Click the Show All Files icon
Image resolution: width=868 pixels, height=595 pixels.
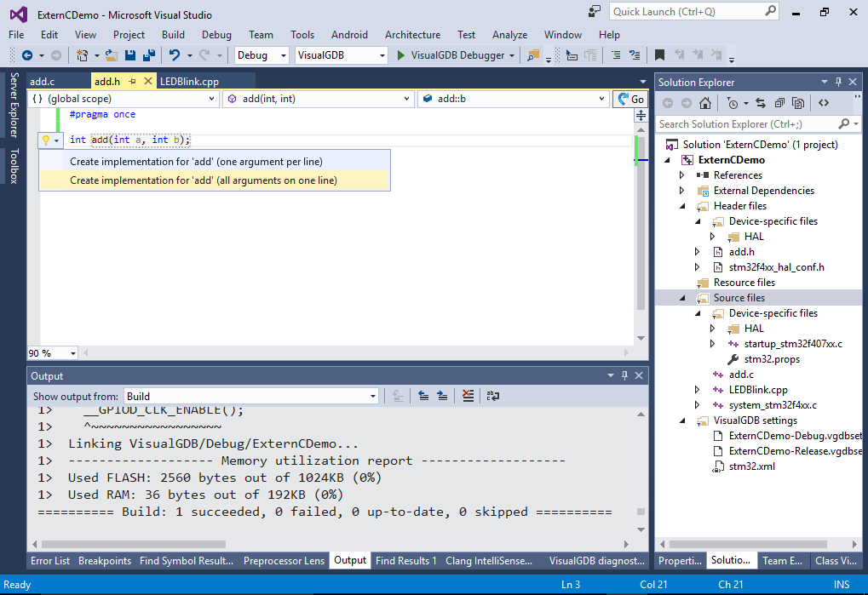pos(797,103)
